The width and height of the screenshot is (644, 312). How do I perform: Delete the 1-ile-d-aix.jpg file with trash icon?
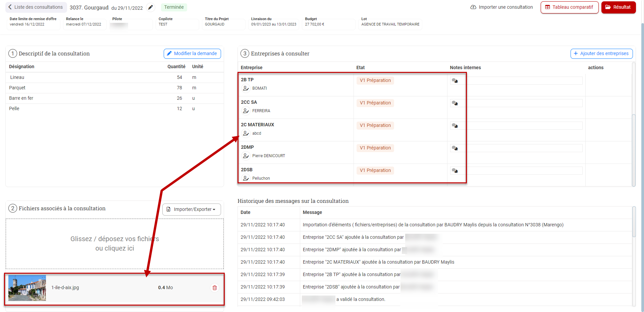click(215, 288)
